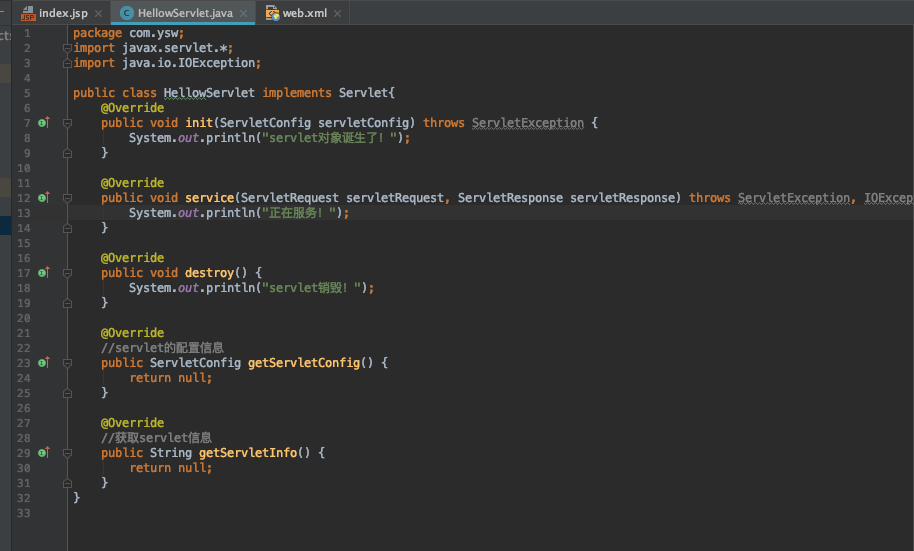Click line number 5 in gutter
Screen dimensions: 914x551
(27, 93)
